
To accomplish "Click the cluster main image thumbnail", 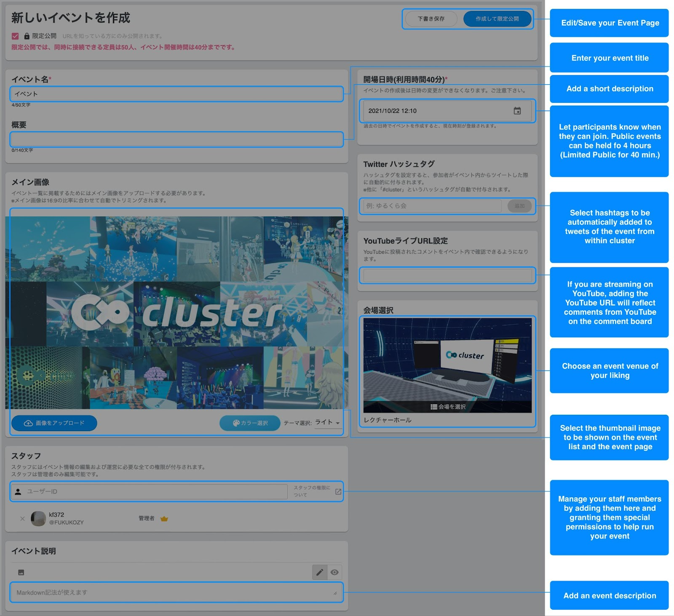I will 177,313.
